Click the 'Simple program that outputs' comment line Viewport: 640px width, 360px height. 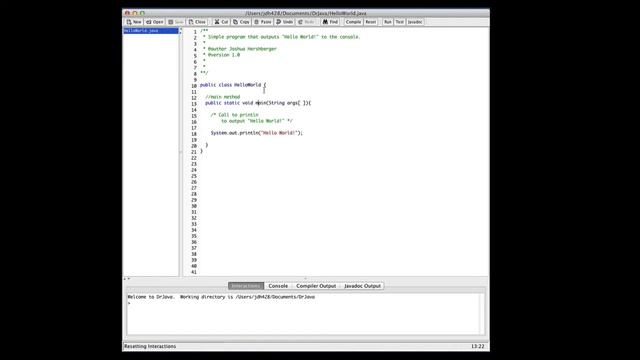[x=282, y=37]
